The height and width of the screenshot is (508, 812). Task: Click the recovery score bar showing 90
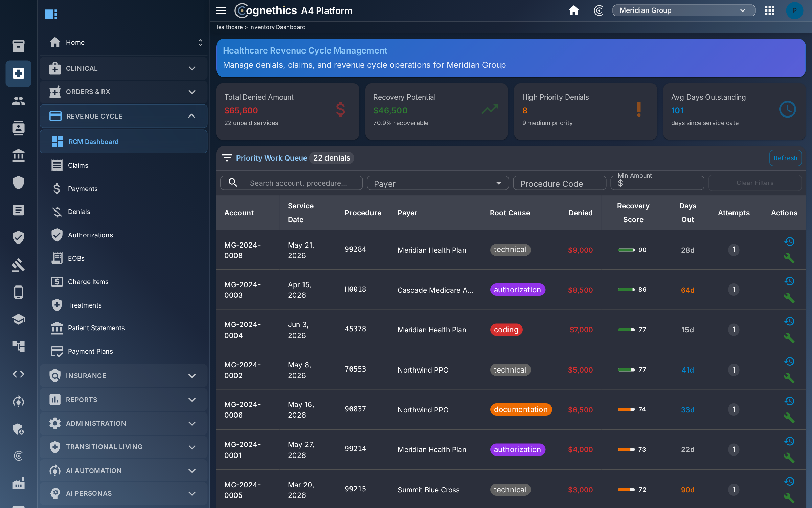point(626,250)
